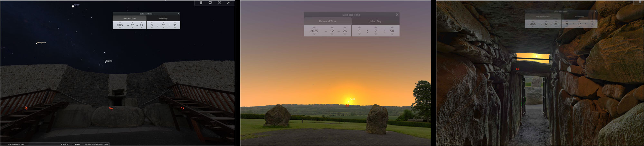Click the Sun label at the horizon
644x146 pixels.
pyautogui.click(x=353, y=99)
